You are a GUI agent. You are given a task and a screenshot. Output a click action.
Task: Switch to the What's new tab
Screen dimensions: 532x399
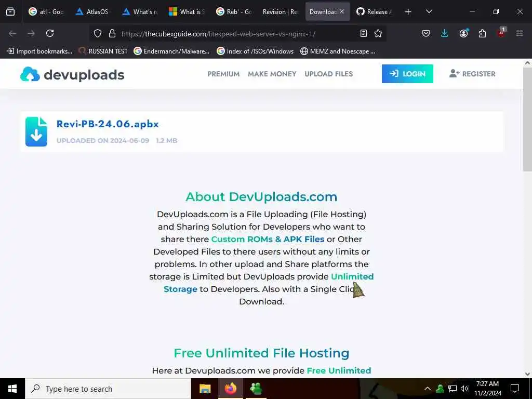[x=140, y=11]
